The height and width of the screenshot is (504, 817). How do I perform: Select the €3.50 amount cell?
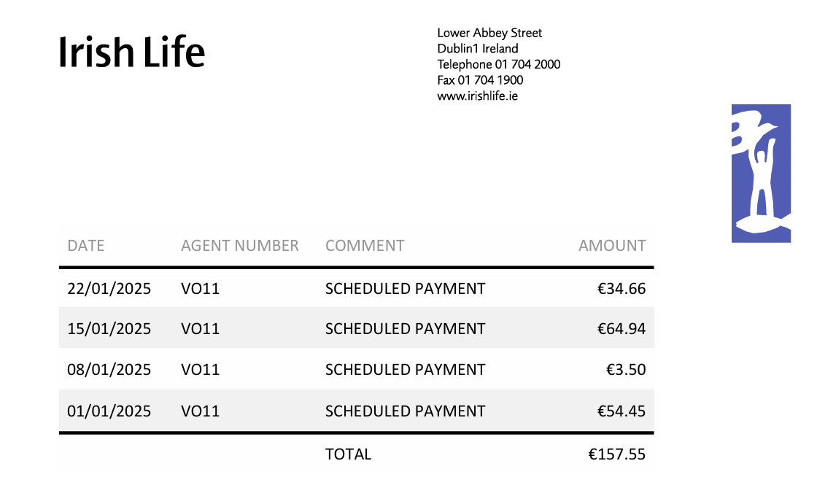pos(626,370)
